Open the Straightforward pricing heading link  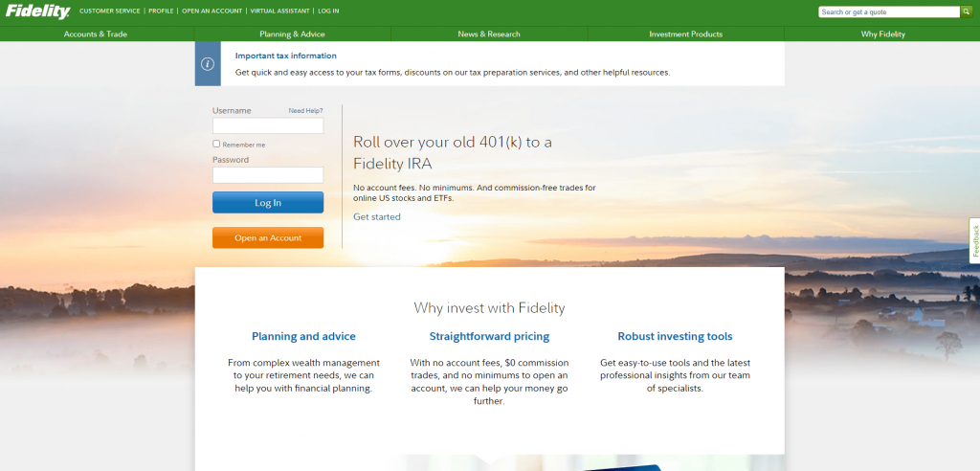point(489,337)
